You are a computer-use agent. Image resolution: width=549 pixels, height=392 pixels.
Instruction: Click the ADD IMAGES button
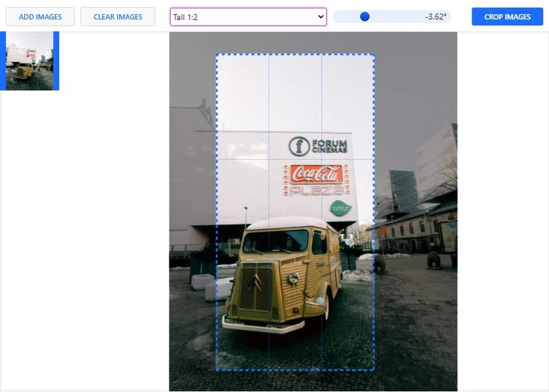(x=40, y=17)
